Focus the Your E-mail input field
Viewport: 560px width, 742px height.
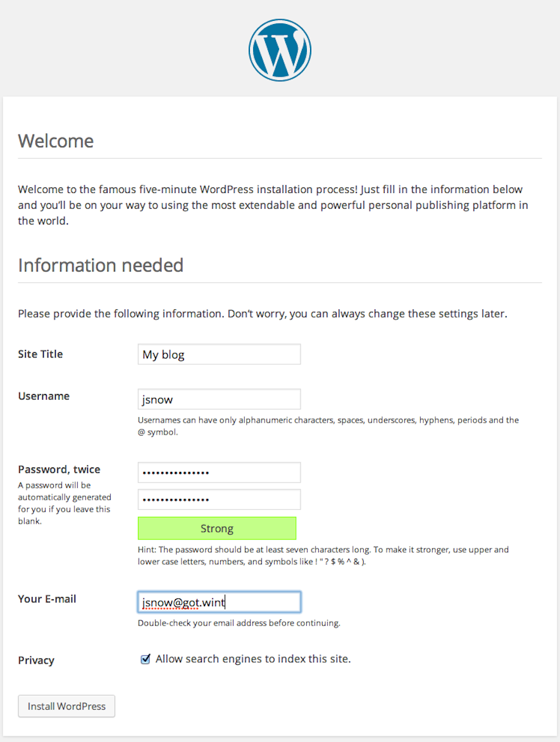coord(219,602)
